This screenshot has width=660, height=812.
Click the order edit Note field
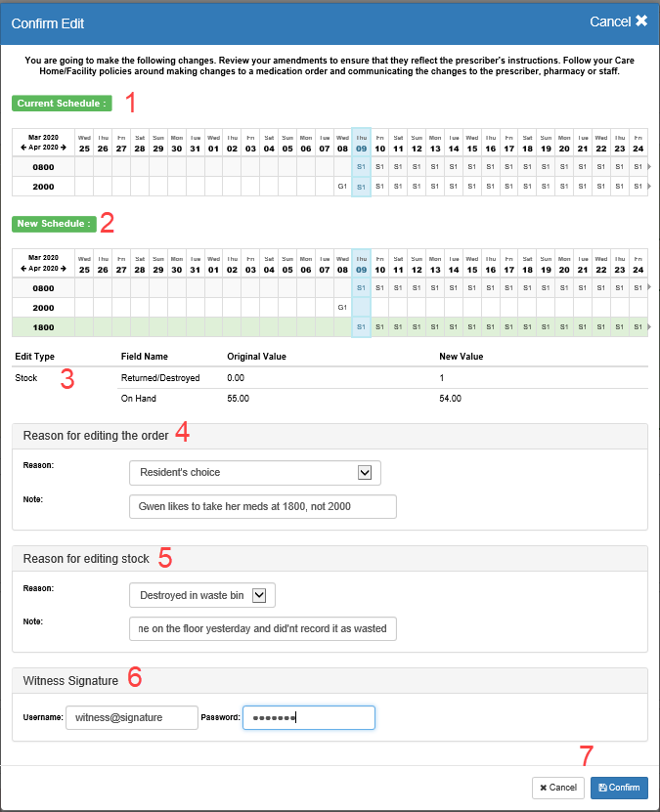coord(262,506)
